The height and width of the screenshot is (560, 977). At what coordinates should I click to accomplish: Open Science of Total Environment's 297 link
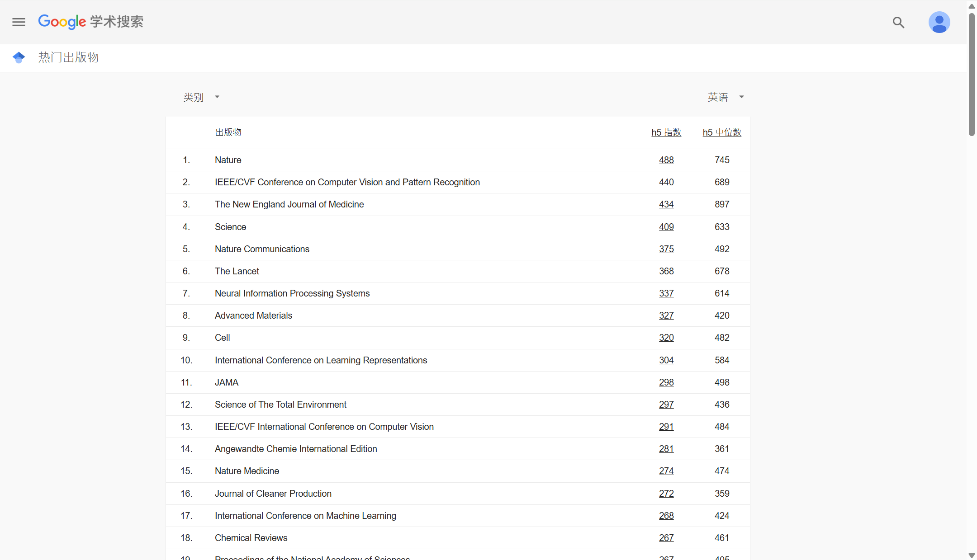pos(666,405)
